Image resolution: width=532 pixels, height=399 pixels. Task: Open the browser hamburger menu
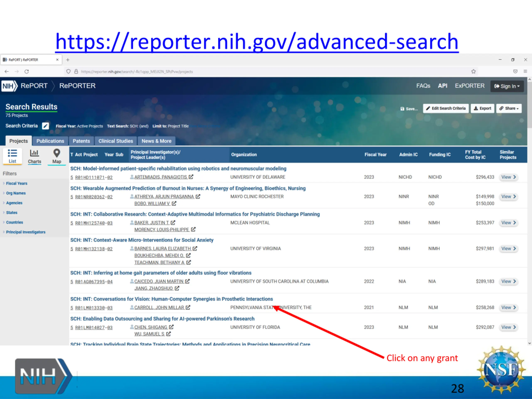tap(525, 71)
